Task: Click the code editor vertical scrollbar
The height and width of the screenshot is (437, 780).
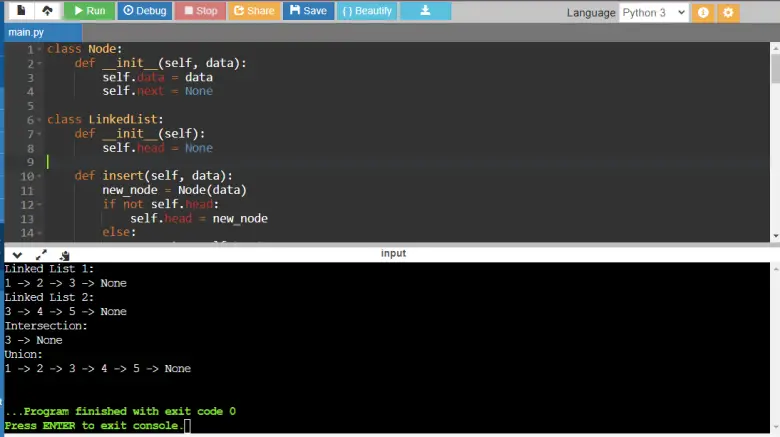Action: (x=774, y=70)
